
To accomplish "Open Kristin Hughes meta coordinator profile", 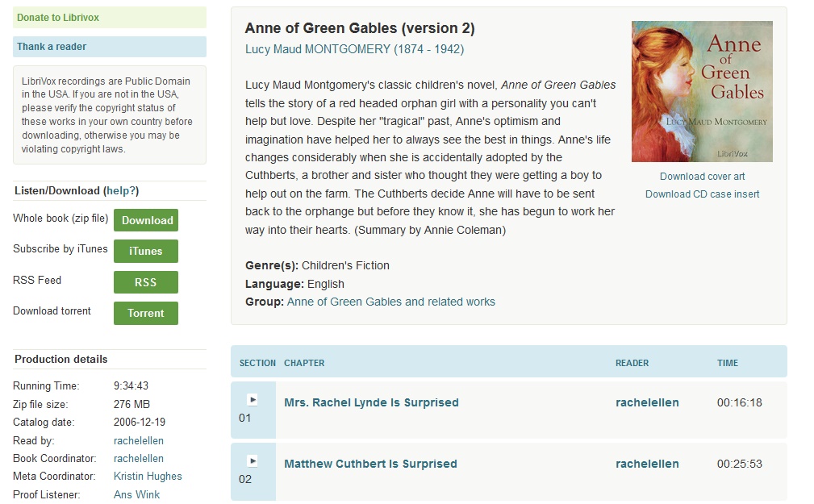I will click(x=148, y=477).
